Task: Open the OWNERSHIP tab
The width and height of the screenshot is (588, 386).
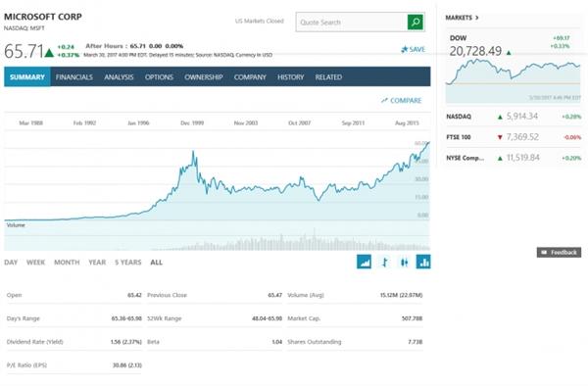Action: (204, 77)
